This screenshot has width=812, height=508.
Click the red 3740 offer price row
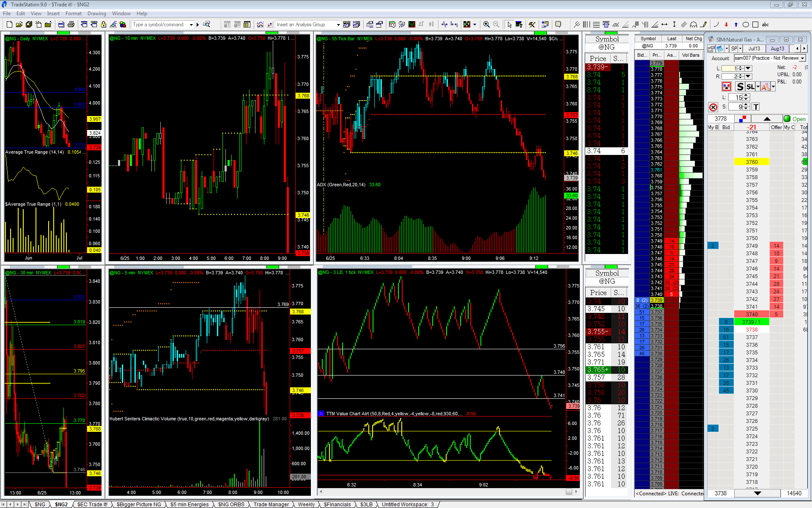coord(752,314)
